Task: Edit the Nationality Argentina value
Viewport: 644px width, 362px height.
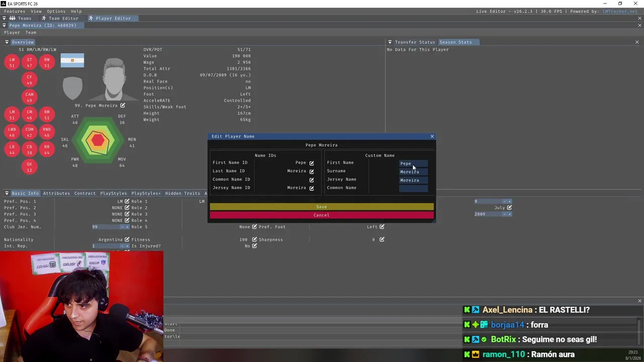Action: click(x=127, y=240)
